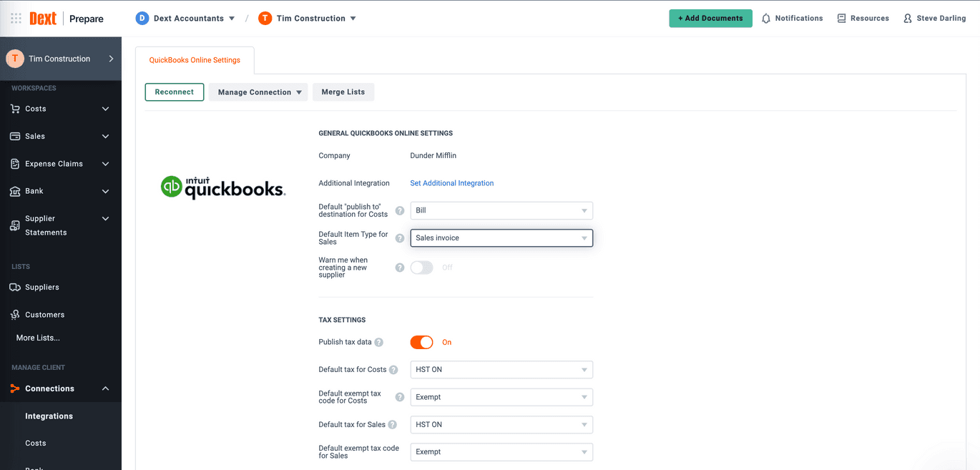The image size is (980, 470).
Task: Click the sidebar Tim Construction arrow chevron
Action: 111,59
